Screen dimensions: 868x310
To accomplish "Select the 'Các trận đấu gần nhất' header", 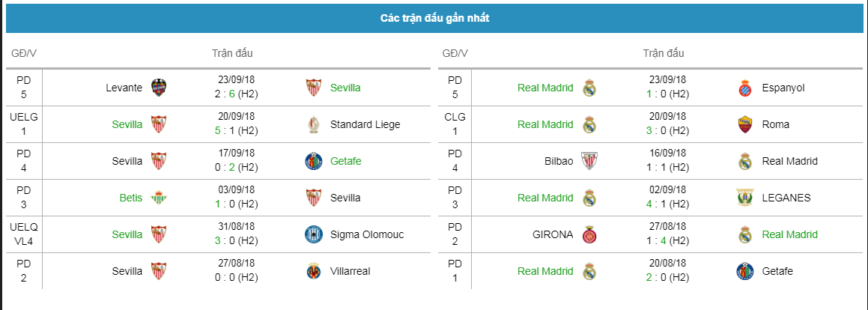I will 434,18.
